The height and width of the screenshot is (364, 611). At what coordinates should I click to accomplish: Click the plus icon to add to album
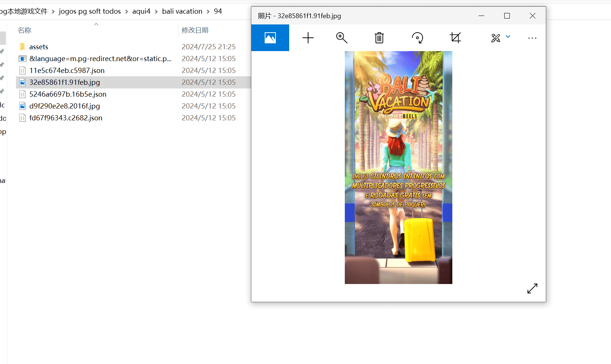[x=308, y=38]
